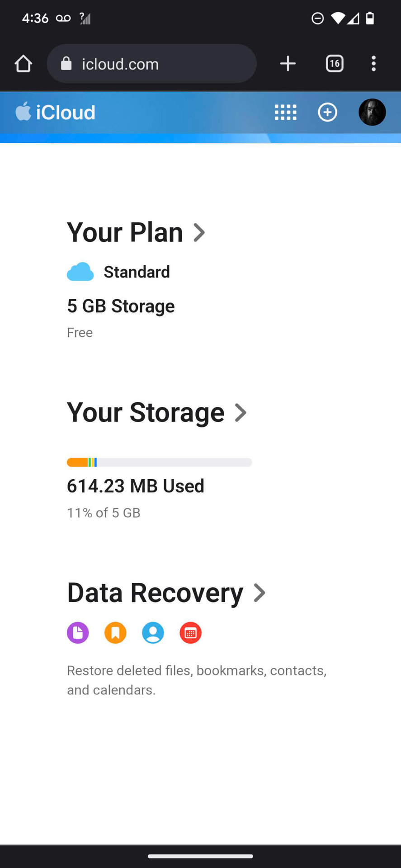Tap the red calendar recovery icon
Image resolution: width=401 pixels, height=868 pixels.
(190, 632)
